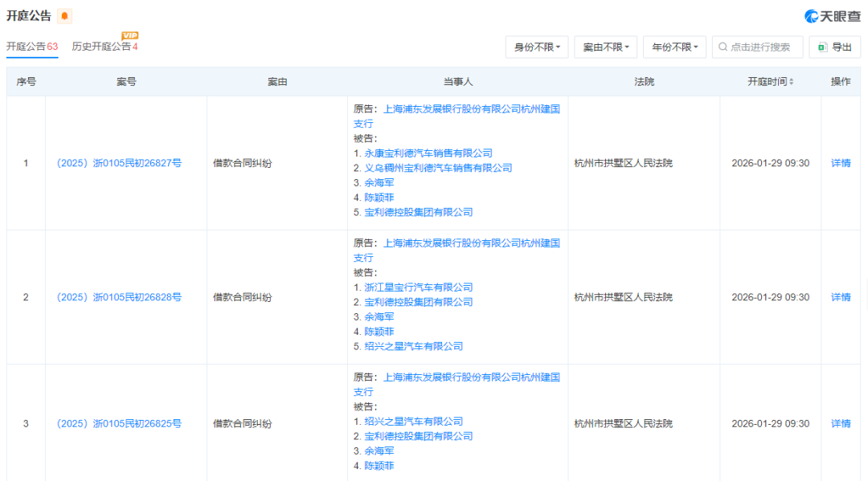Click 陈颖菲 in row 1 defendants

coord(379,198)
